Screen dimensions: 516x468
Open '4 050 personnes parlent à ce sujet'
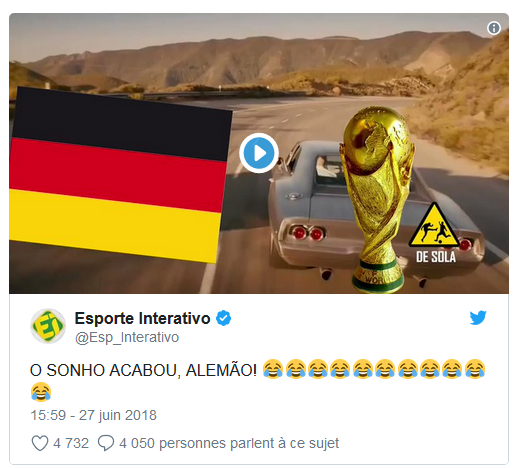(229, 443)
